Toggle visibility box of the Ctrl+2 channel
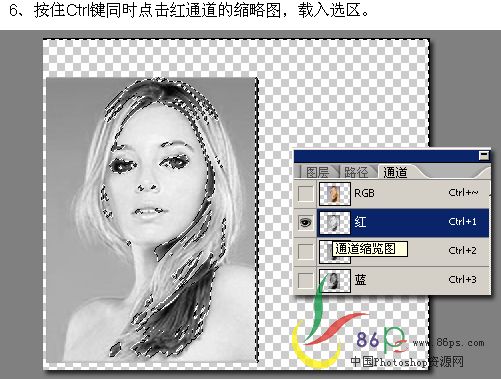501x379 pixels. click(x=305, y=251)
